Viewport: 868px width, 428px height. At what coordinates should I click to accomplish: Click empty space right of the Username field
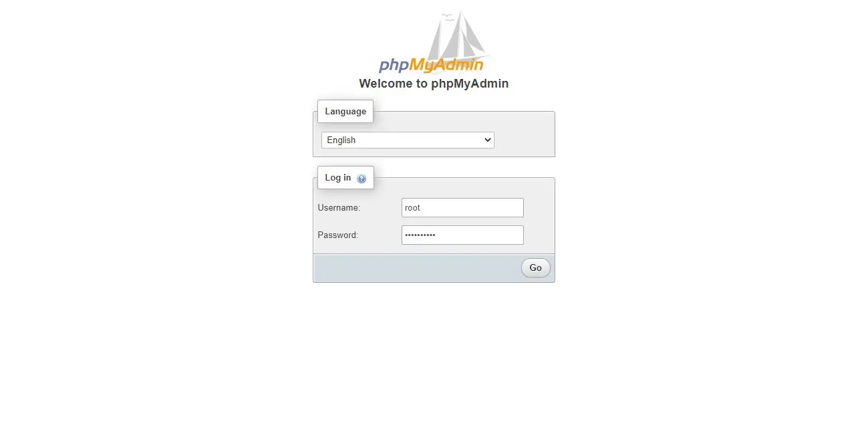[x=539, y=207]
